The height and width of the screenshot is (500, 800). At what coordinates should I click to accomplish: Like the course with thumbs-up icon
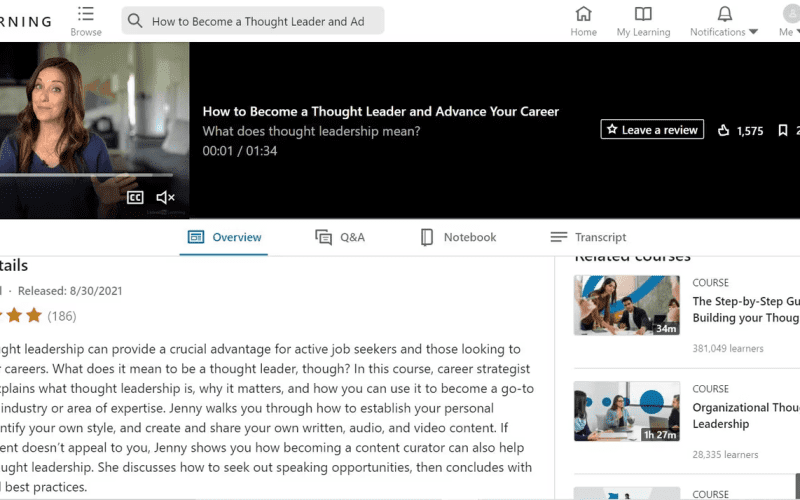click(x=723, y=131)
